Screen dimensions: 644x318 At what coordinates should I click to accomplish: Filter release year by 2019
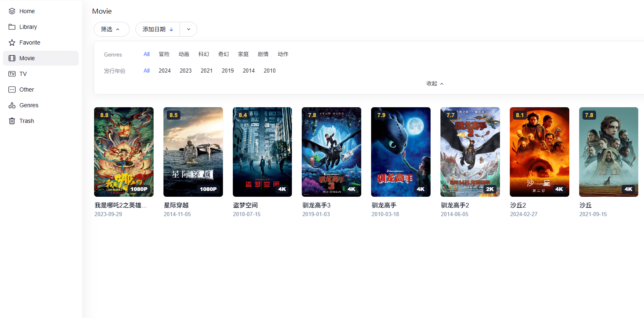228,71
